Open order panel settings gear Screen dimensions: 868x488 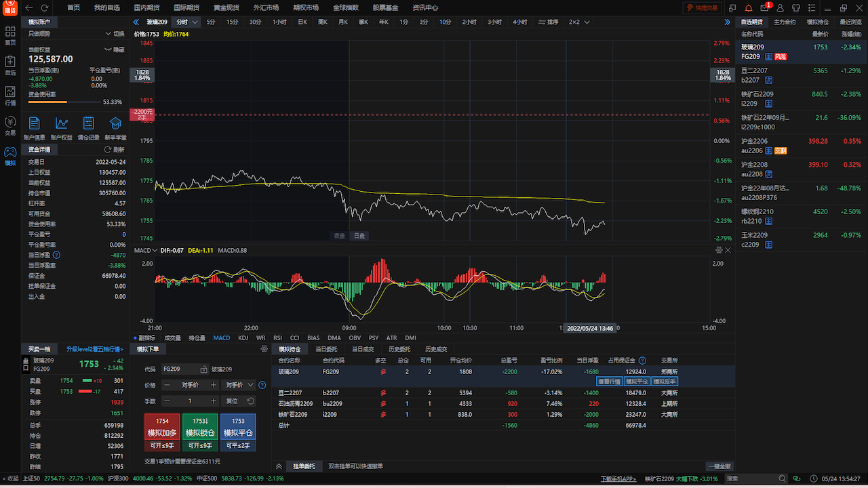pos(264,349)
